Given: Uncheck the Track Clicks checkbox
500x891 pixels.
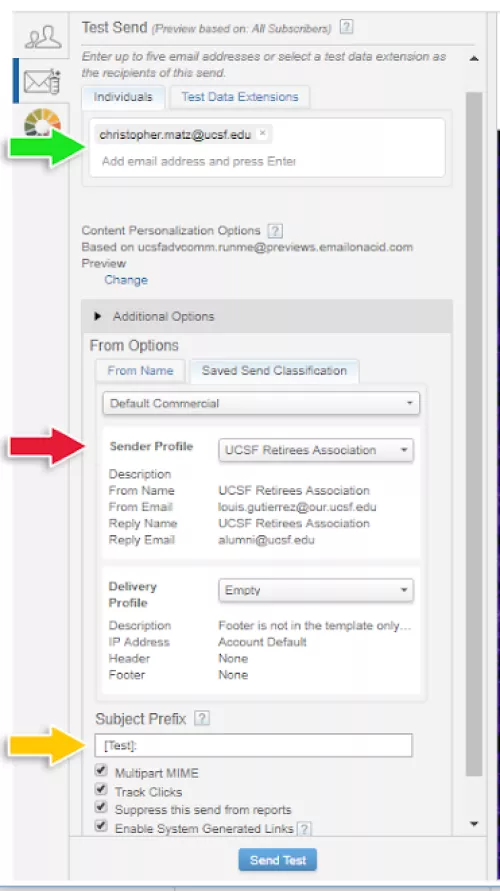Looking at the screenshot, I should [101, 789].
